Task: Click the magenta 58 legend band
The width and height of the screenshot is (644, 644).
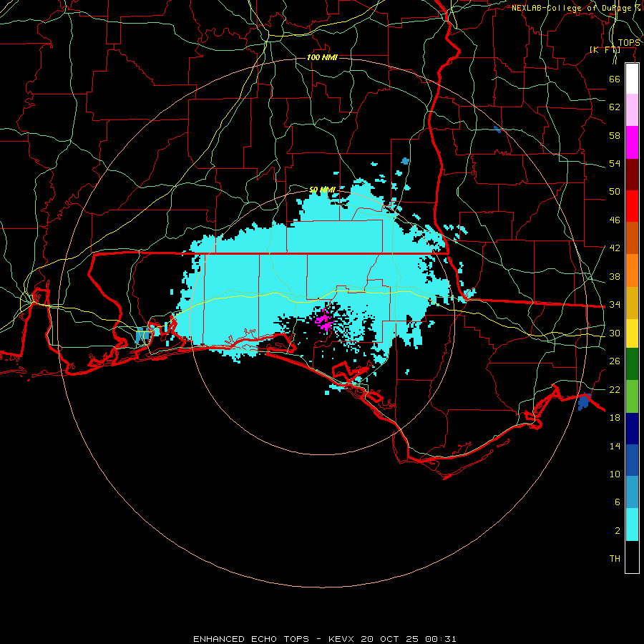Action: coord(632,142)
